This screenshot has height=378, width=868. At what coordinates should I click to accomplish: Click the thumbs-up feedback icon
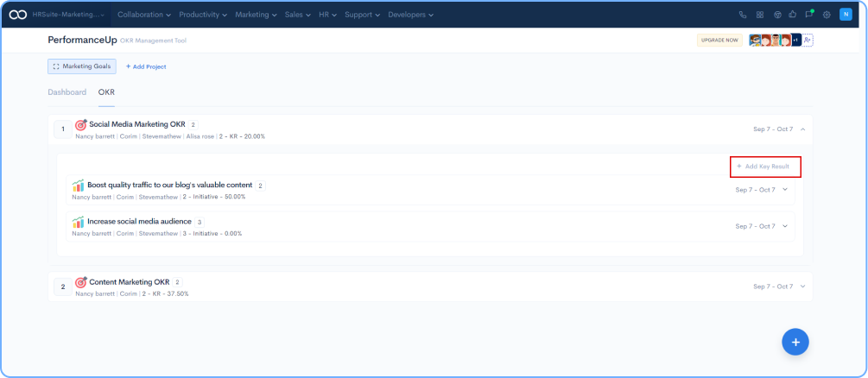click(x=793, y=15)
